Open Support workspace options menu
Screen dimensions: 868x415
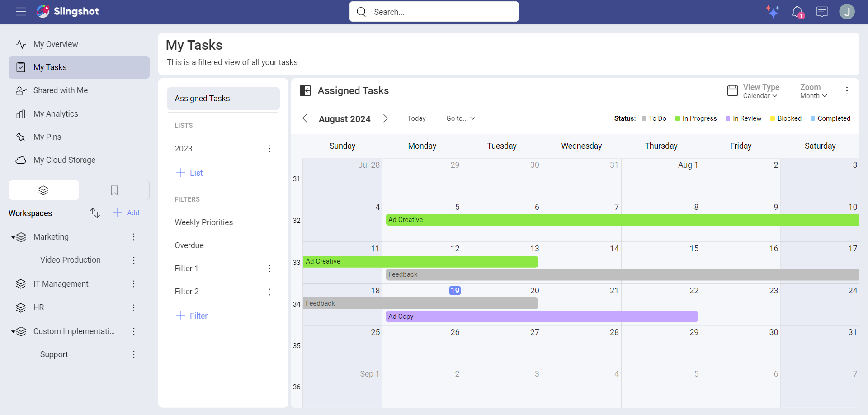[x=134, y=354]
